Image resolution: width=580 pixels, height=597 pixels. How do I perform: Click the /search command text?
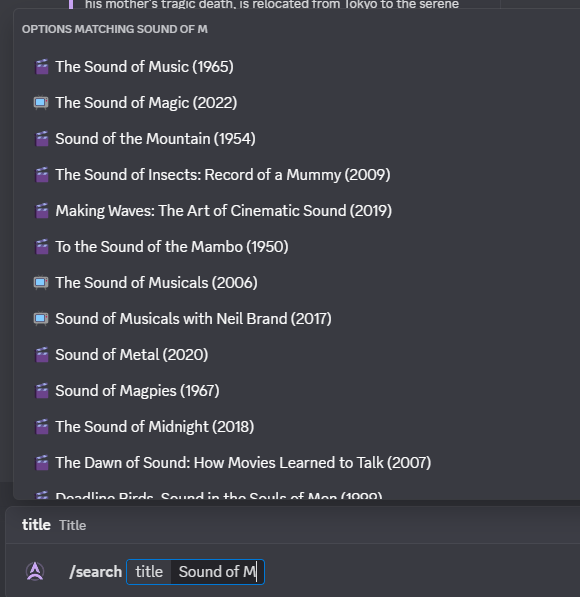96,572
